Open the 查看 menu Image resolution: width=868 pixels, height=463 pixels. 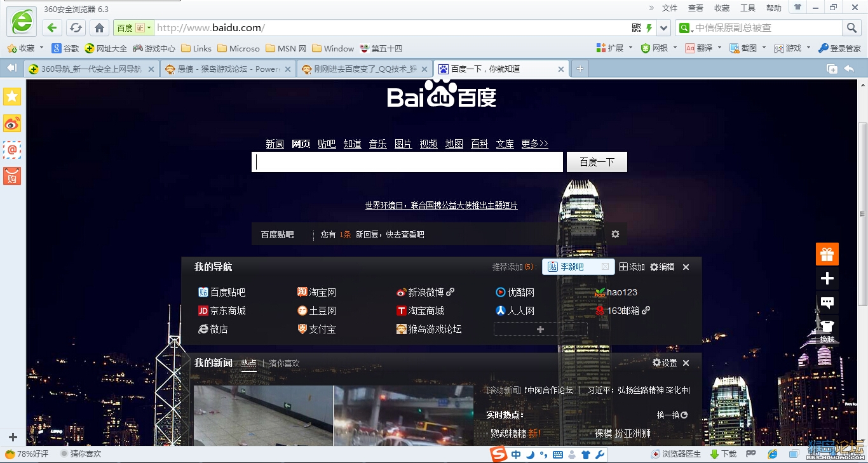696,8
